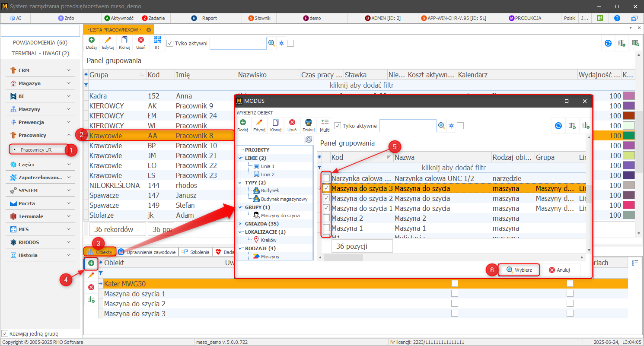Viewport: 644px width, 346px height.
Task: Click the refresh icon above the object tree
Action: pos(309,140)
